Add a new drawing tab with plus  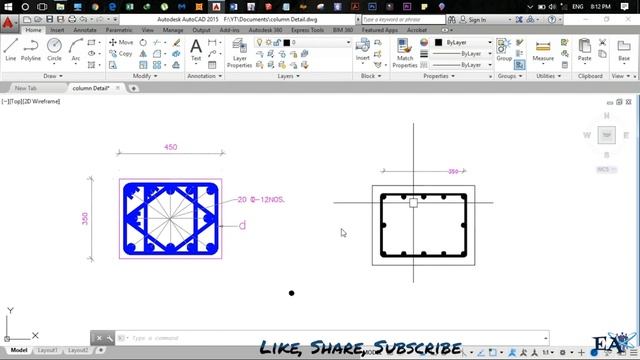pyautogui.click(x=133, y=88)
